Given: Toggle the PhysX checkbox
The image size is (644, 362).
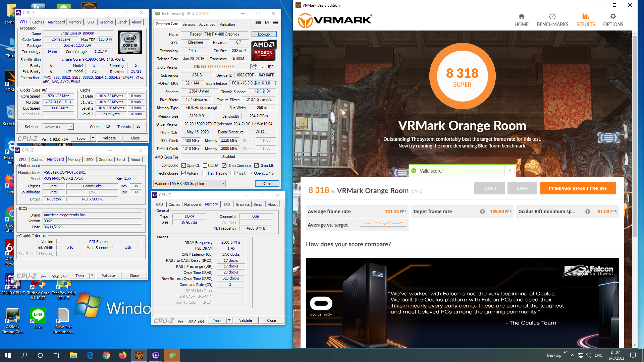Looking at the screenshot, I should coord(232,173).
